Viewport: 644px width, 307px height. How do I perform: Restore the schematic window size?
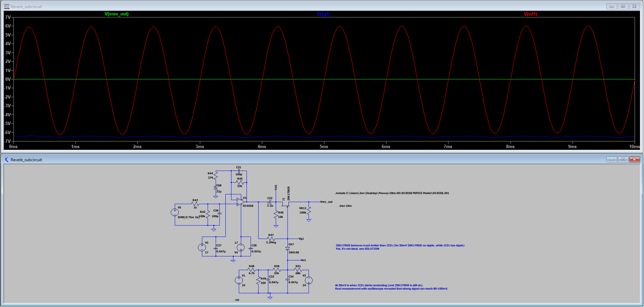tap(623, 160)
